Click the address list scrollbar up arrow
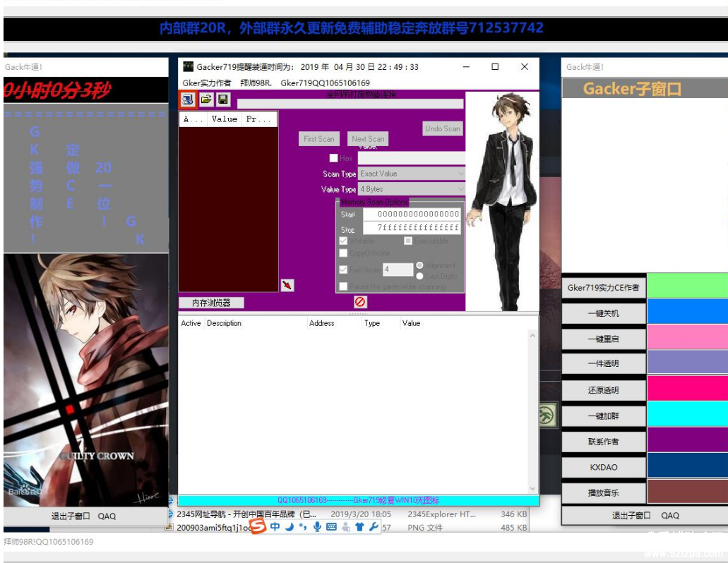 tap(532, 335)
